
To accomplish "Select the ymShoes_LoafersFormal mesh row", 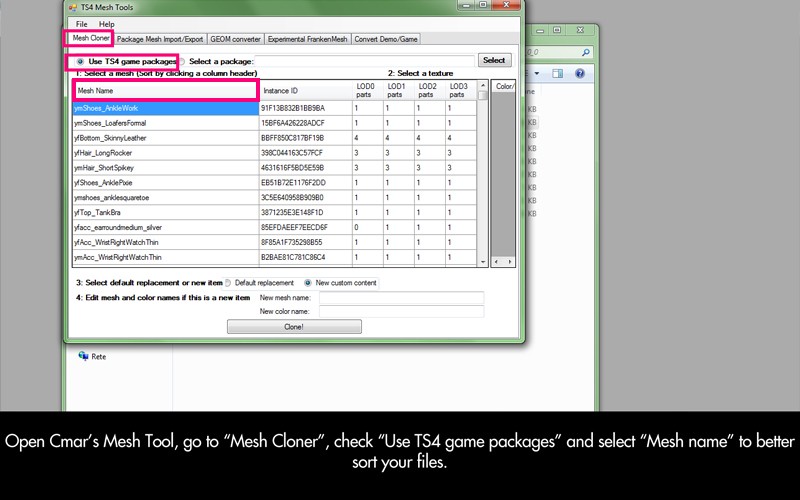I will (x=166, y=123).
